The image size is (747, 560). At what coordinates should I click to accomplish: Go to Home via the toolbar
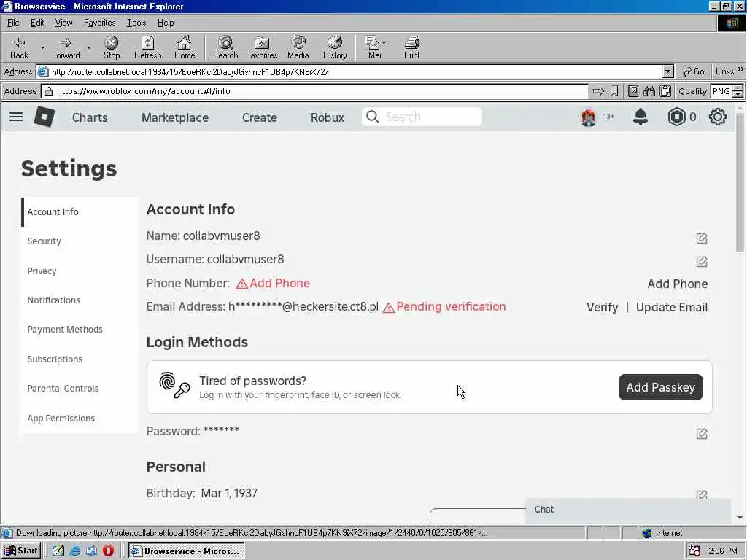(185, 47)
